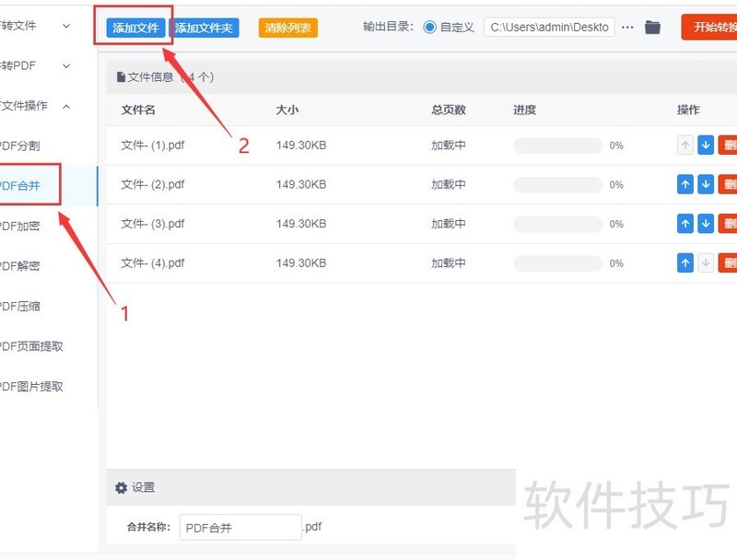The height and width of the screenshot is (560, 737).
Task: Open PDF分割 in sidebar
Action: pyautogui.click(x=19, y=146)
